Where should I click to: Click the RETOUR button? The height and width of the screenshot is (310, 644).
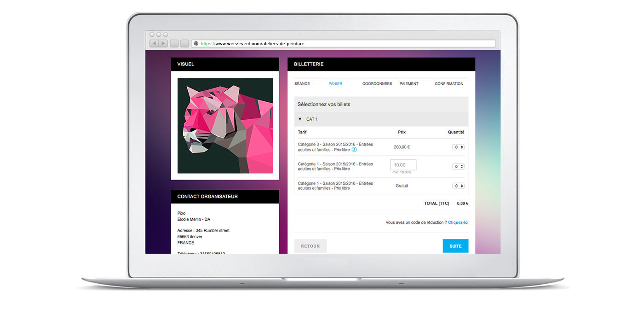[310, 246]
